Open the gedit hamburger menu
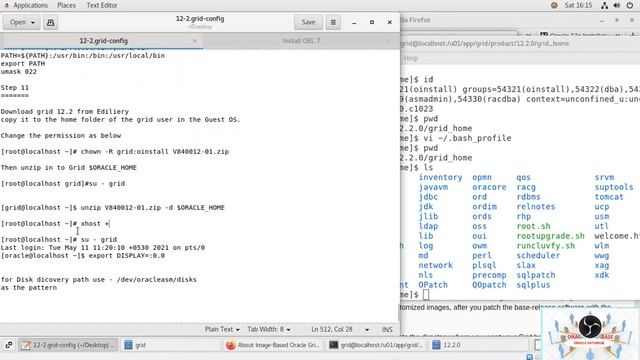 pos(333,22)
